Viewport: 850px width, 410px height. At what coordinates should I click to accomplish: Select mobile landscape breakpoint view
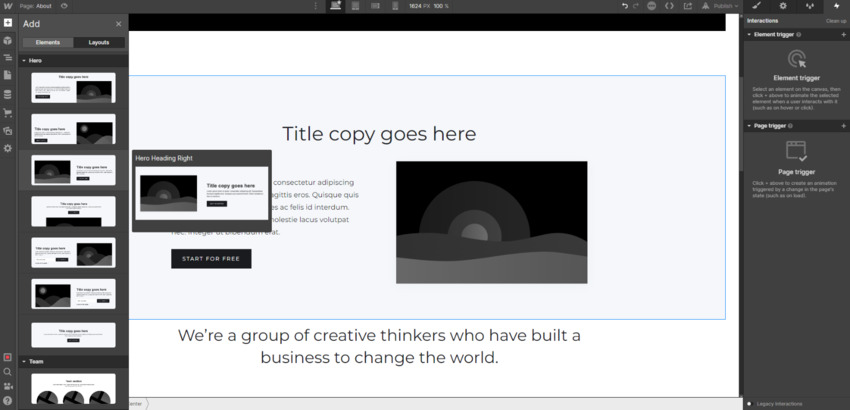[x=375, y=6]
